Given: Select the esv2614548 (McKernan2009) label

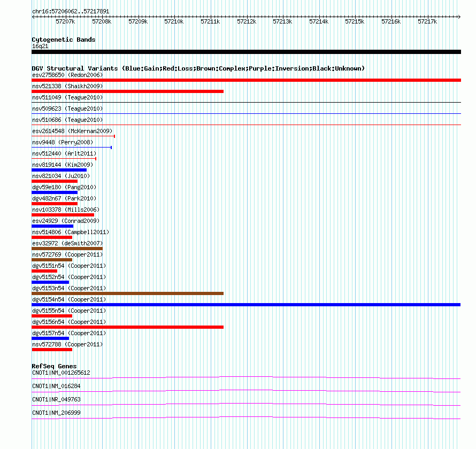Looking at the screenshot, I should pos(72,131).
